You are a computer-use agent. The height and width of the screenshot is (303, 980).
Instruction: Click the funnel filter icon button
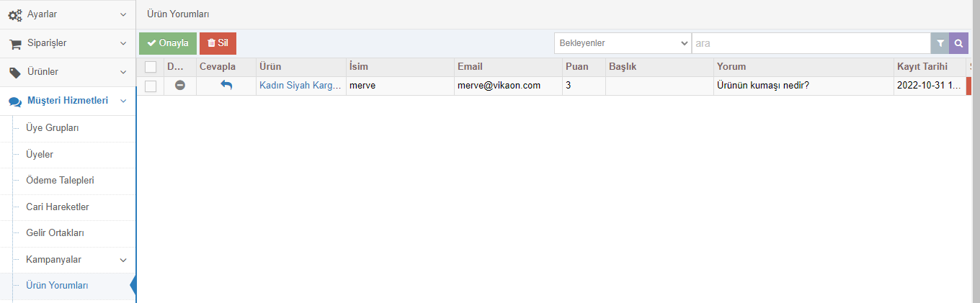click(940, 43)
